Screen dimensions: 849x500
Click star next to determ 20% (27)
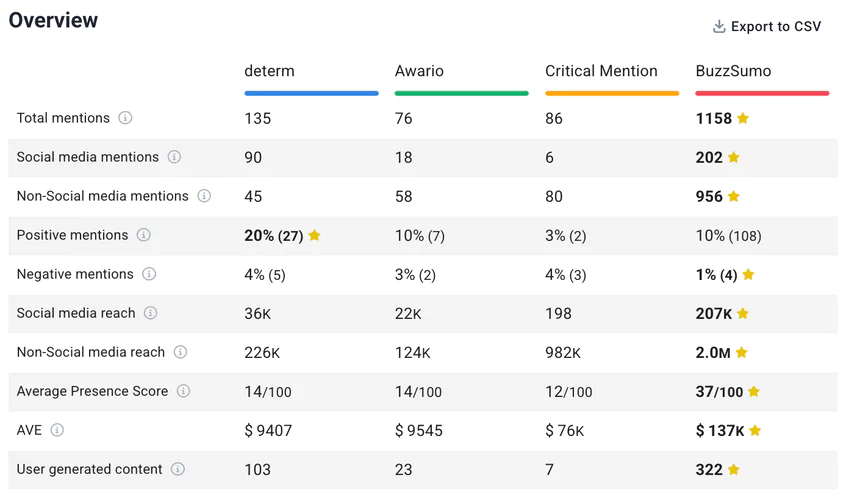coord(314,235)
